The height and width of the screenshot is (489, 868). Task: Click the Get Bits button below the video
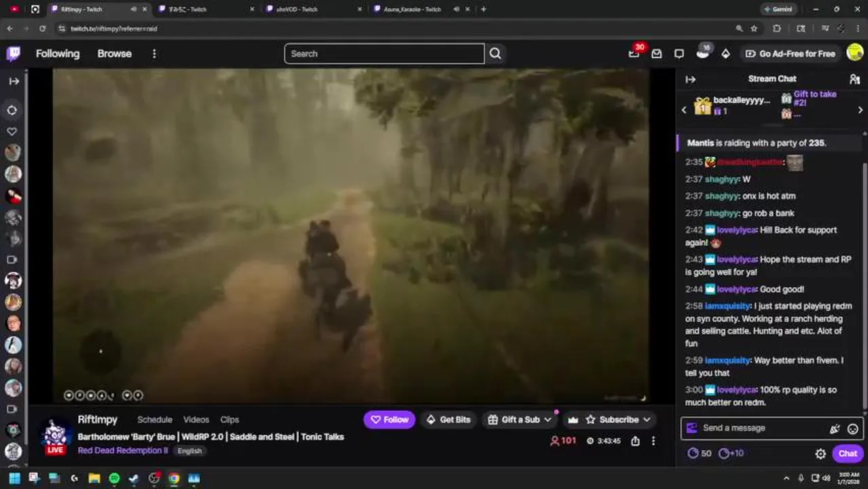(448, 420)
